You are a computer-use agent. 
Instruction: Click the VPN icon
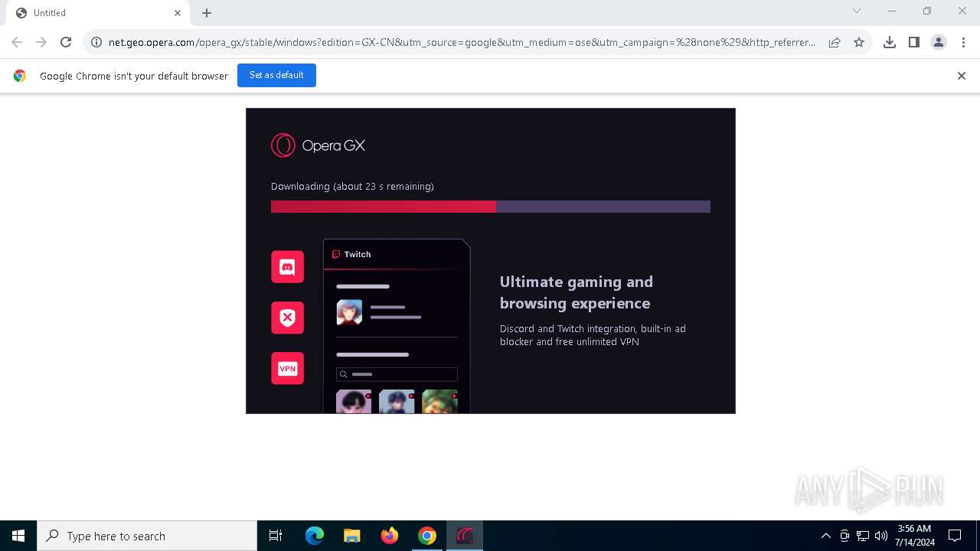(x=287, y=368)
